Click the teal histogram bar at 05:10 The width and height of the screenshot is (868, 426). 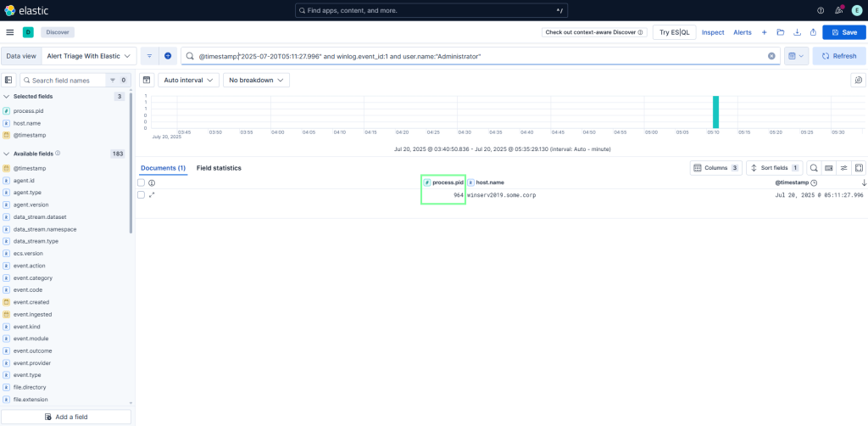[715, 112]
